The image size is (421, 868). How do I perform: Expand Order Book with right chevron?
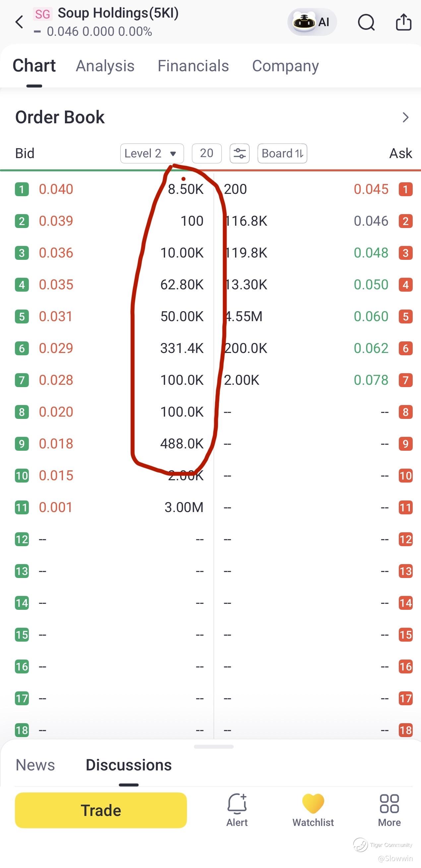tap(405, 117)
